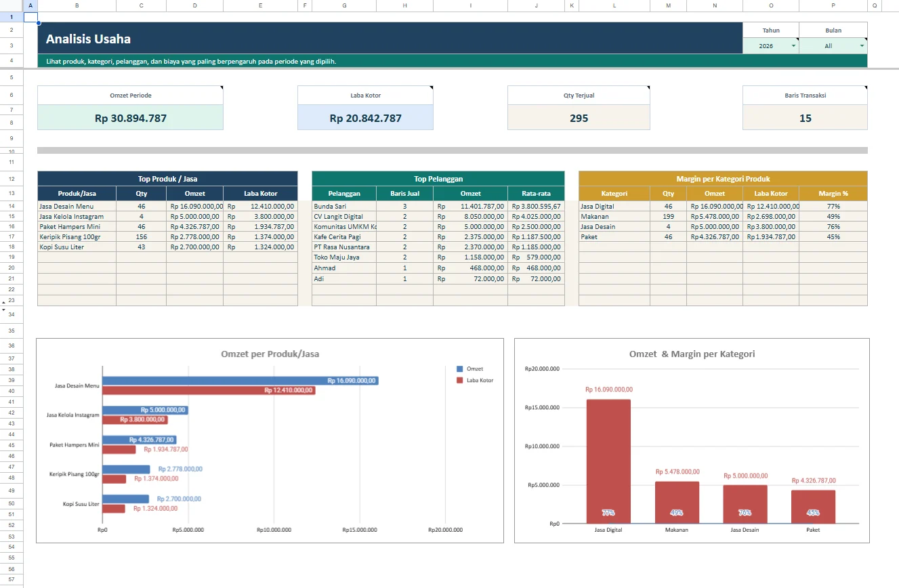Viewport: 899px width, 588px height.
Task: Select the PT Rasa Nusantara customer cell
Action: pos(344,247)
